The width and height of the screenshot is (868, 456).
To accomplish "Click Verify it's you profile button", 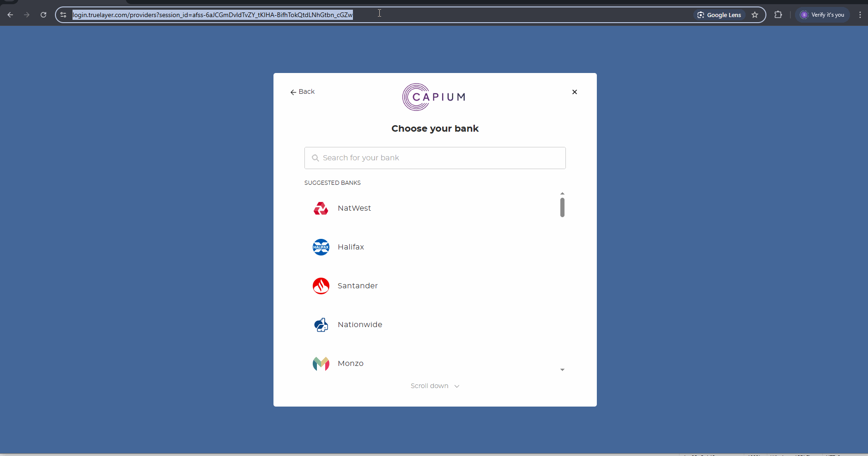I will tap(822, 15).
